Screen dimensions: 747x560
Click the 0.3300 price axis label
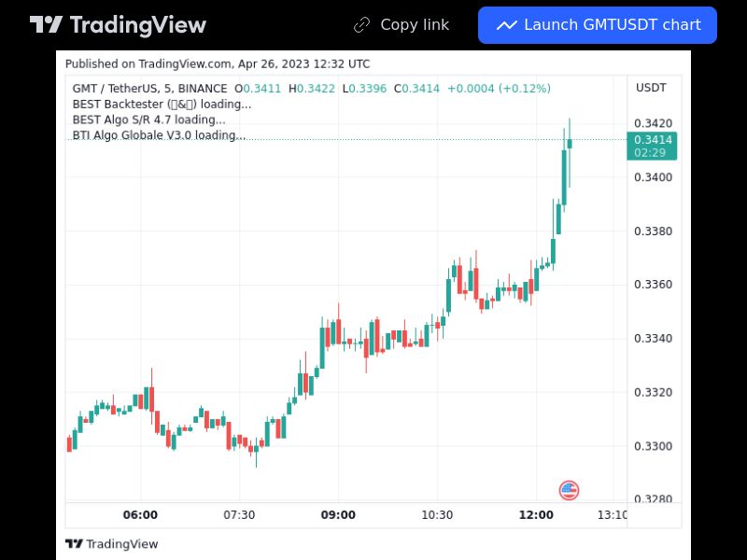pos(653,446)
